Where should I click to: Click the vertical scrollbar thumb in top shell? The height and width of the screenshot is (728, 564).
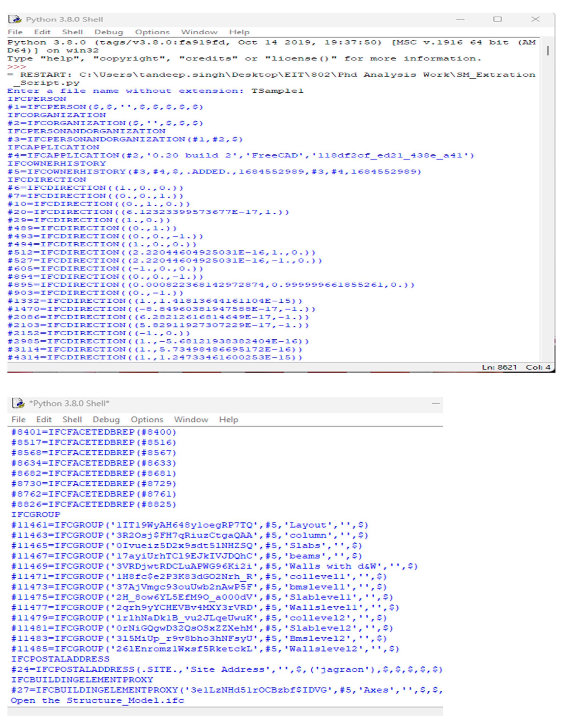pyautogui.click(x=548, y=51)
